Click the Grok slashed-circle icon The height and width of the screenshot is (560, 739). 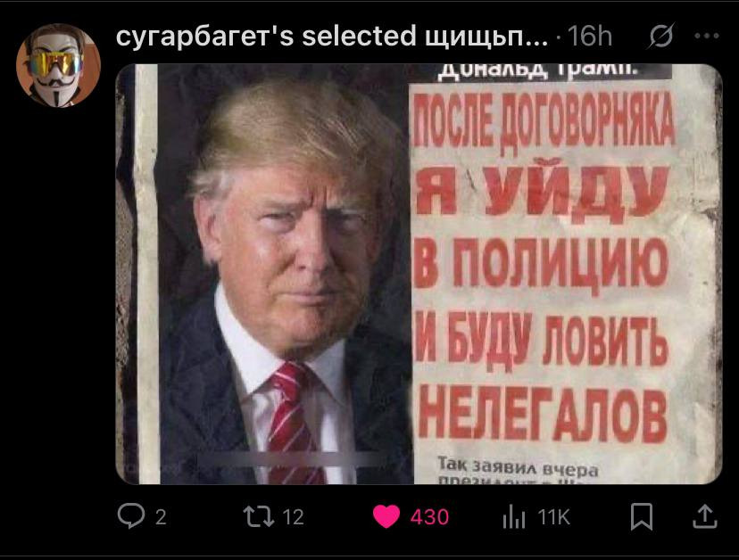click(x=661, y=36)
